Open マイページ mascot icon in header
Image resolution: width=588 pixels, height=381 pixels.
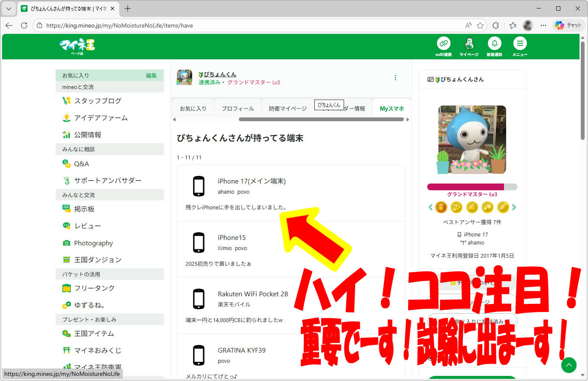tap(469, 47)
